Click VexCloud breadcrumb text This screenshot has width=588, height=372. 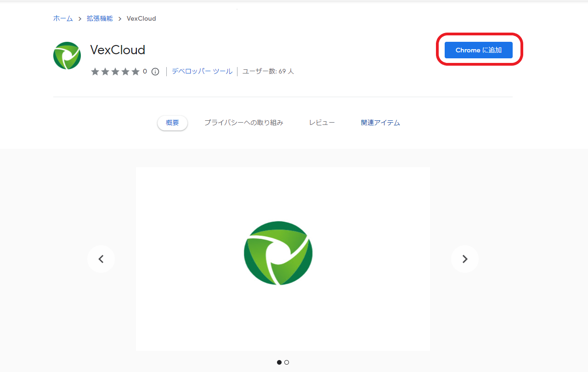coord(141,19)
